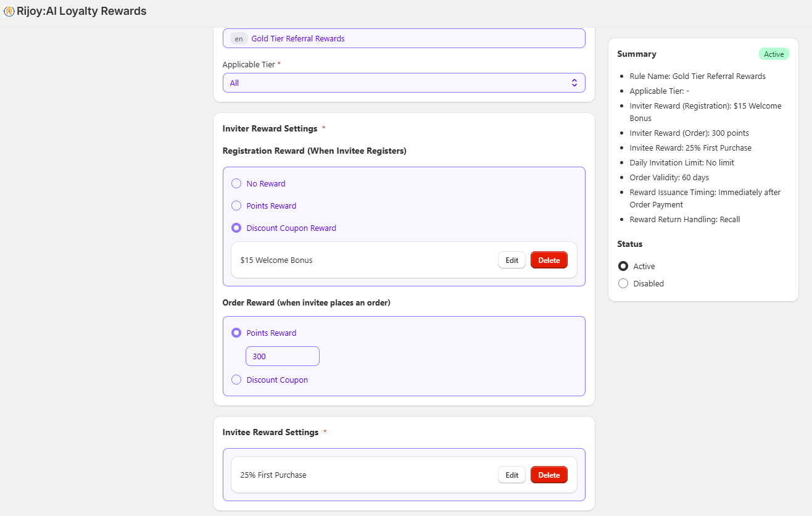Choose Discount Coupon for order reward
The width and height of the screenshot is (812, 516).
point(236,380)
